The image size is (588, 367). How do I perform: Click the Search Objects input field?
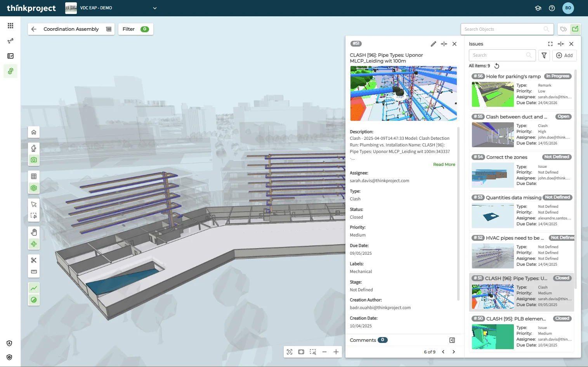[x=503, y=29]
